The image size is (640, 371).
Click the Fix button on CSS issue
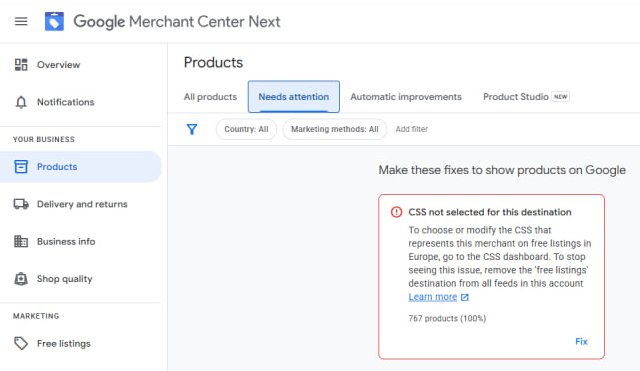(581, 342)
